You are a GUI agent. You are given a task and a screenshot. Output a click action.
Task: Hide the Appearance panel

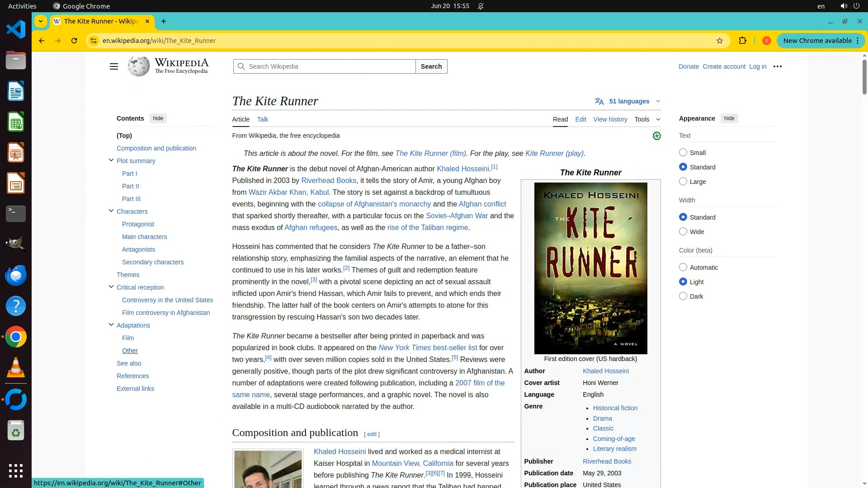point(729,118)
